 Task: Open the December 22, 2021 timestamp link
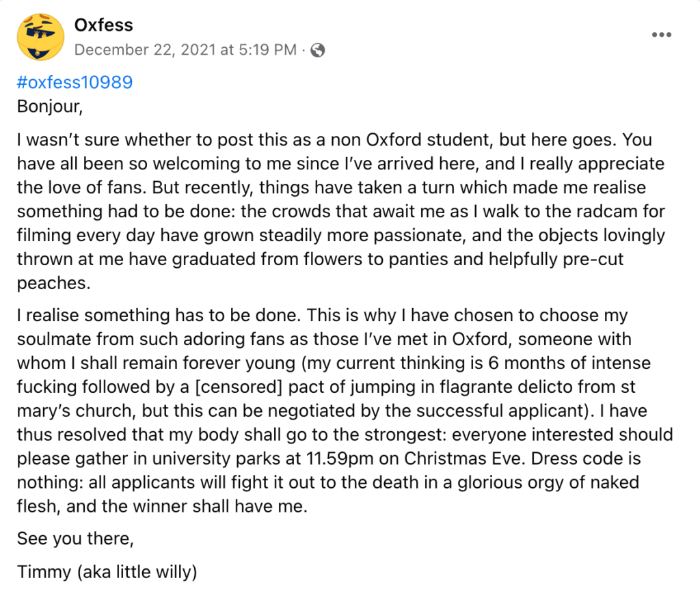pos(185,49)
